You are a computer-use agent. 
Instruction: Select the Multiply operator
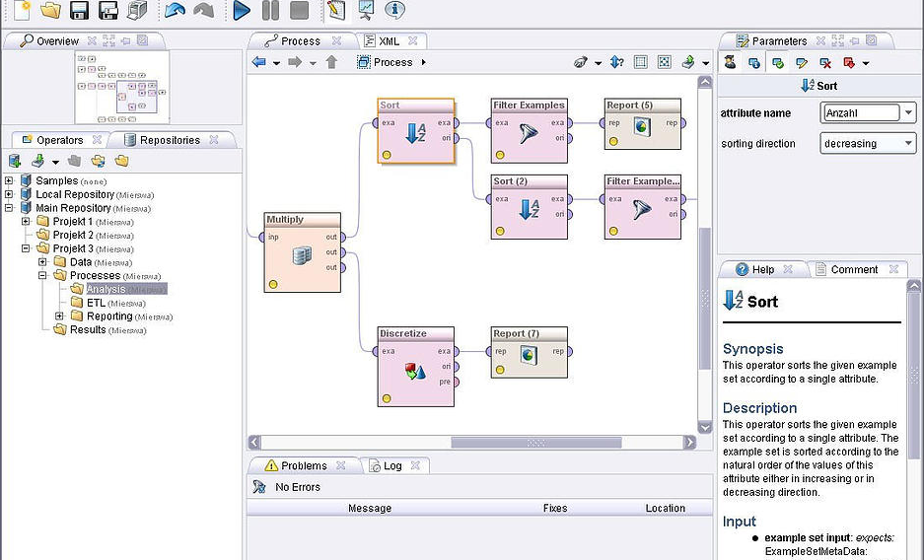(303, 252)
